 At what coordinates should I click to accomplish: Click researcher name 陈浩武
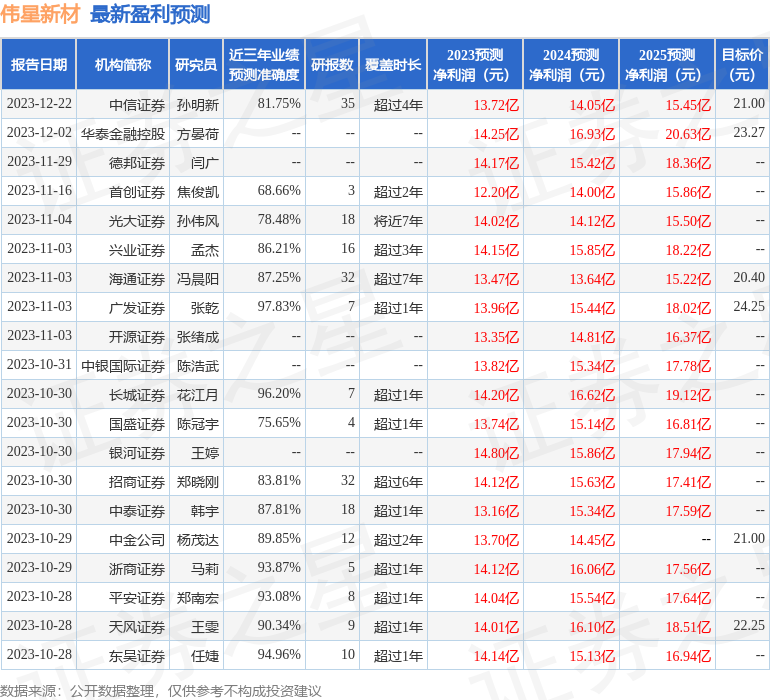tap(198, 365)
